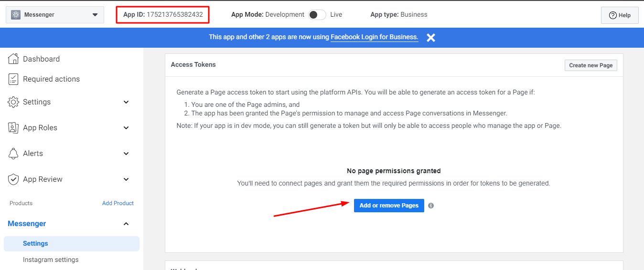644x270 pixels.
Task: Click the Alerts bell icon
Action: point(13,154)
